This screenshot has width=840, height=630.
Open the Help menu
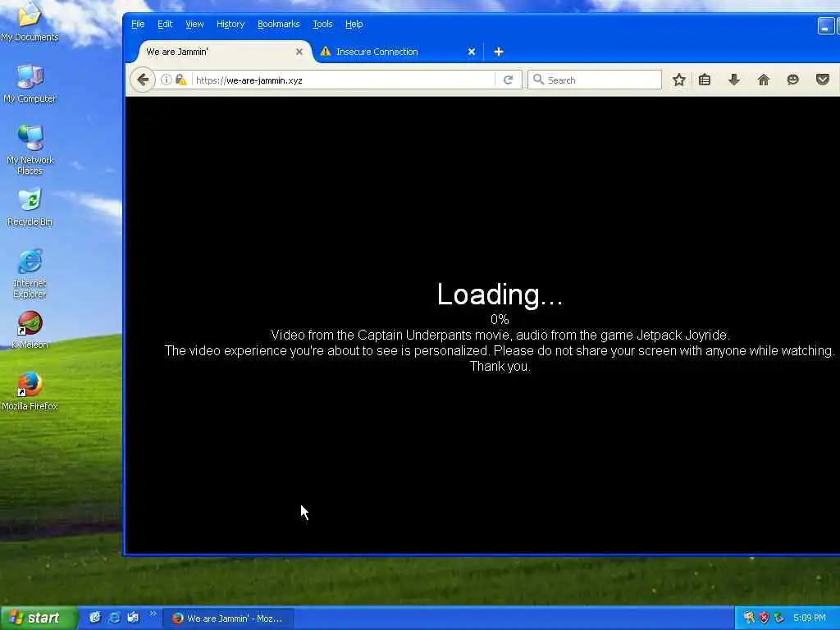pyautogui.click(x=354, y=24)
